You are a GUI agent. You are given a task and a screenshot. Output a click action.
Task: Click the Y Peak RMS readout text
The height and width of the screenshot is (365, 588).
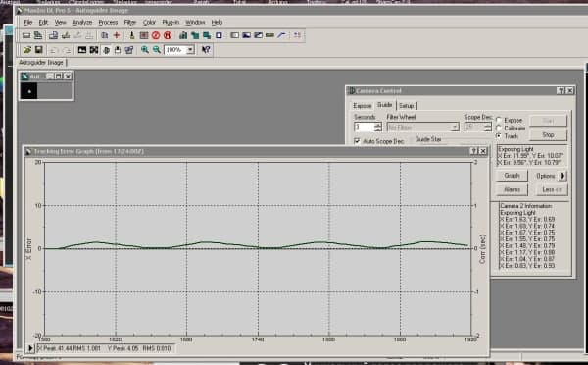coord(139,348)
